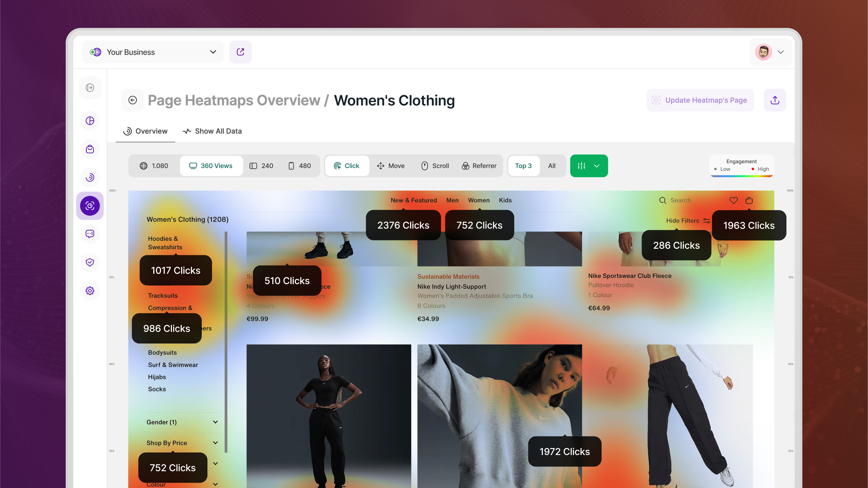Open the pie chart dashboard sidebar icon
Viewport: 868px width, 488px height.
coord(90,121)
